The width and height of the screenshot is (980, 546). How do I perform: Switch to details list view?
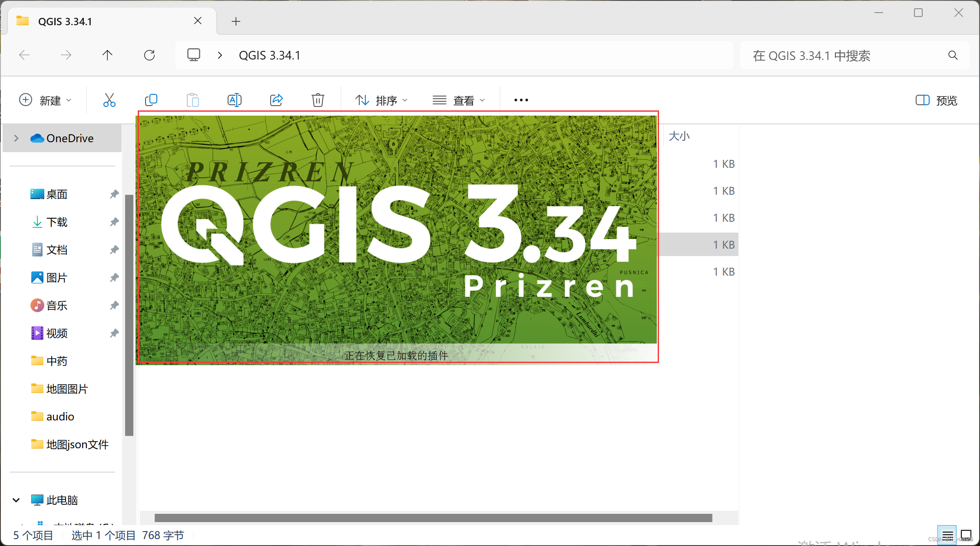(947, 535)
